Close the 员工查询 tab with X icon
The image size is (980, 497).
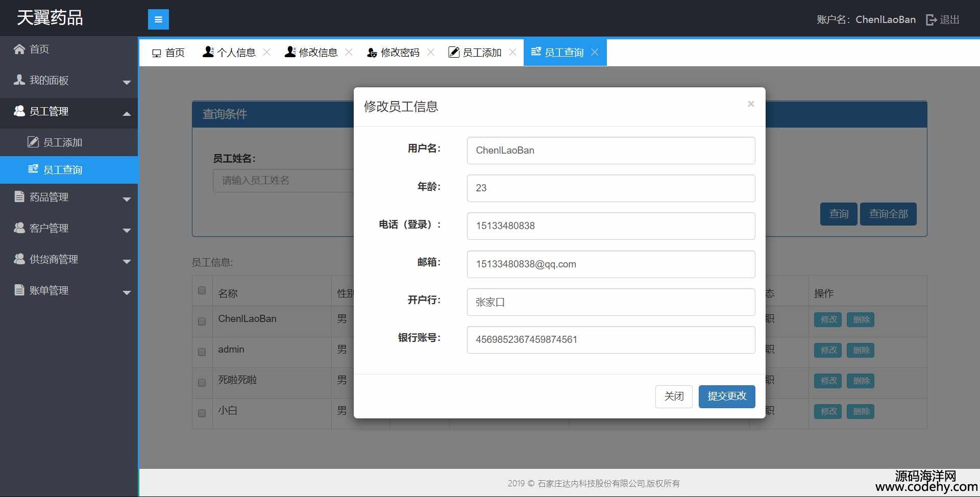(595, 52)
